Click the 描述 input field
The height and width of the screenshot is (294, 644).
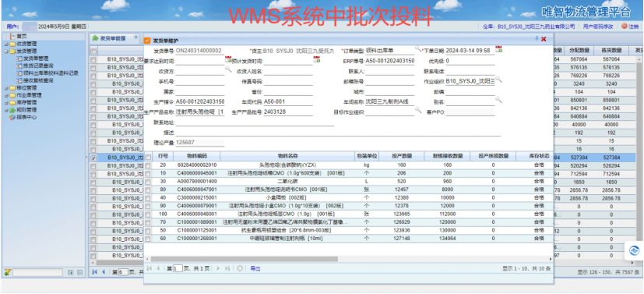[338, 133]
